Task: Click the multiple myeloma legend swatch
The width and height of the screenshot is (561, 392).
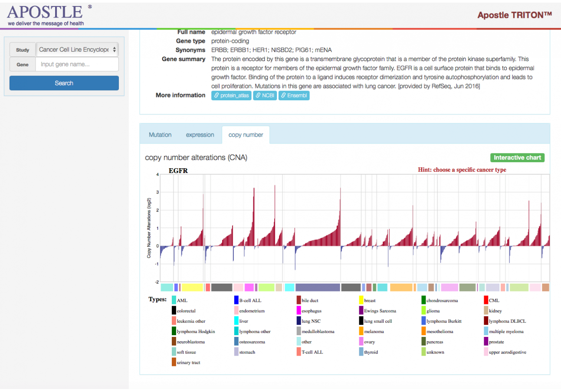Action: (x=486, y=331)
